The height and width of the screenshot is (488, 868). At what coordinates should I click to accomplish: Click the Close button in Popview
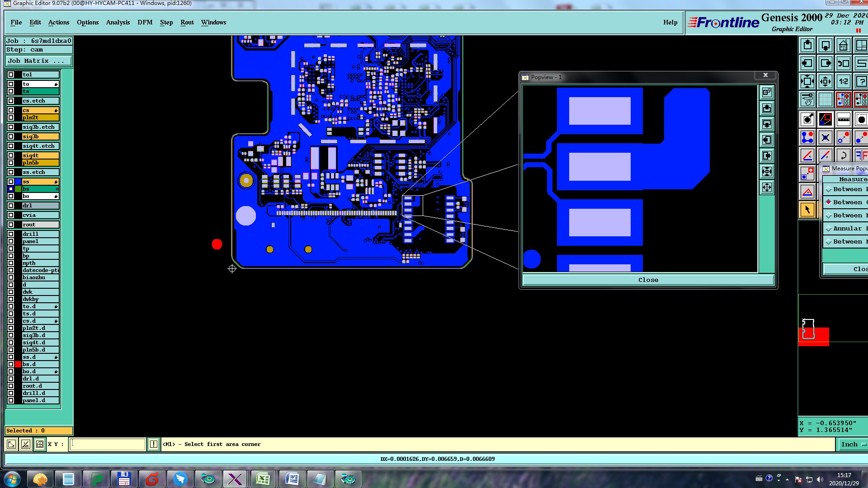pyautogui.click(x=648, y=280)
